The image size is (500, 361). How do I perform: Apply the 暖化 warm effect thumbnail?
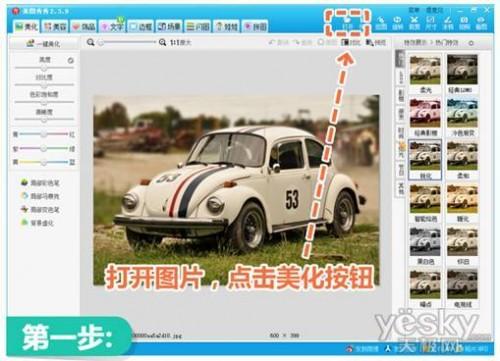pos(462,199)
